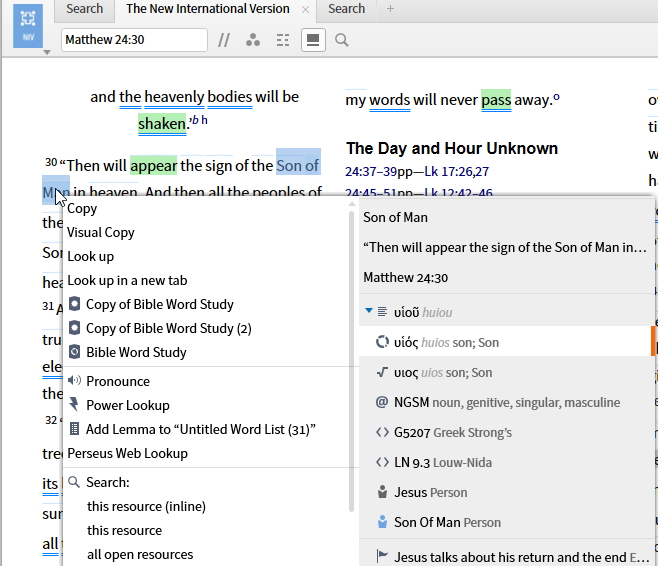Click the flag event icon
Image resolution: width=658 pixels, height=566 pixels.
click(x=382, y=556)
